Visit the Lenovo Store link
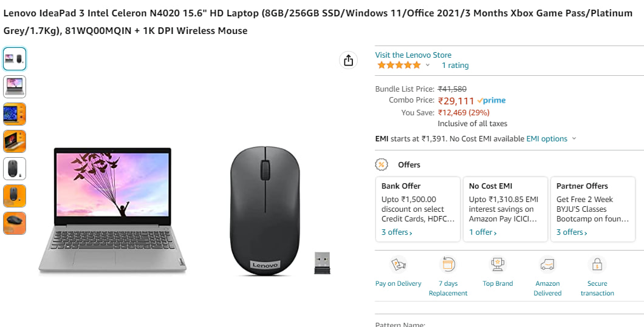 [x=413, y=55]
